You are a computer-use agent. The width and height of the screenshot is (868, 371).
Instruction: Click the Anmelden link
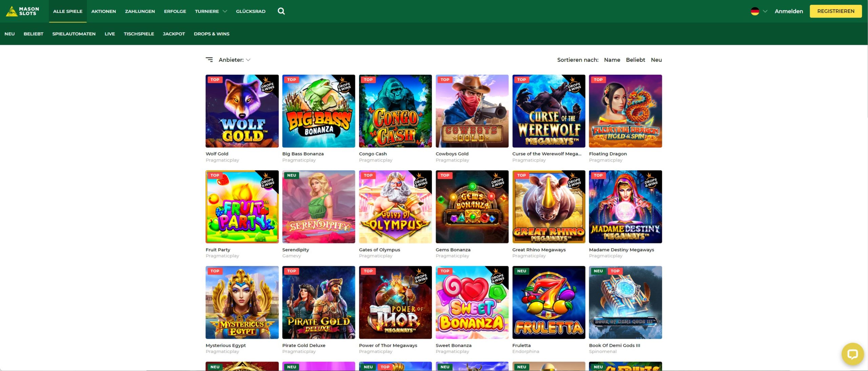789,11
